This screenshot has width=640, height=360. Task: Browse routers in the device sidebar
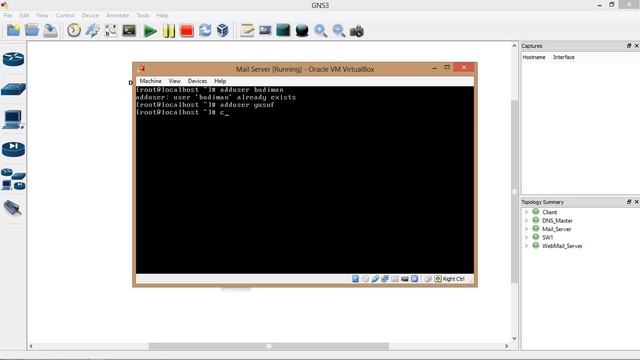pos(13,59)
